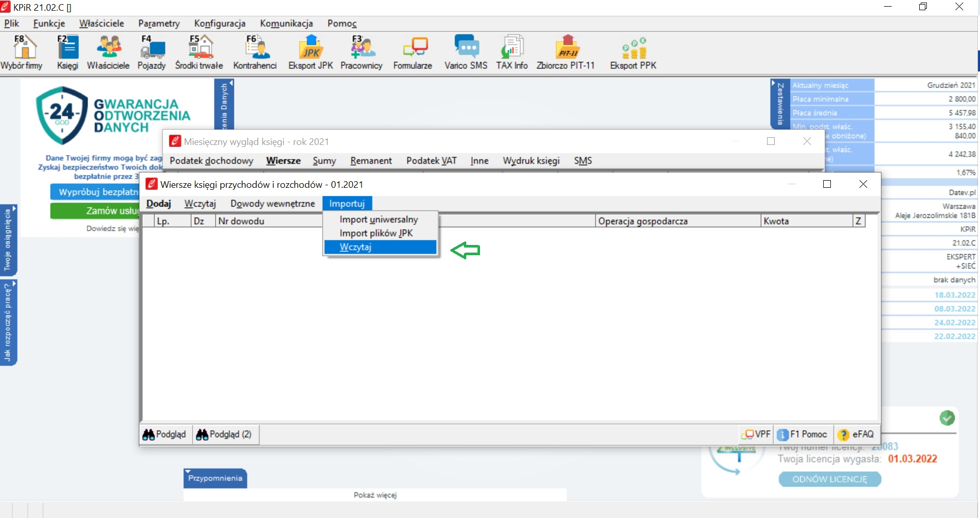Open the Varico SMS icon
This screenshot has height=518, width=980.
(466, 52)
